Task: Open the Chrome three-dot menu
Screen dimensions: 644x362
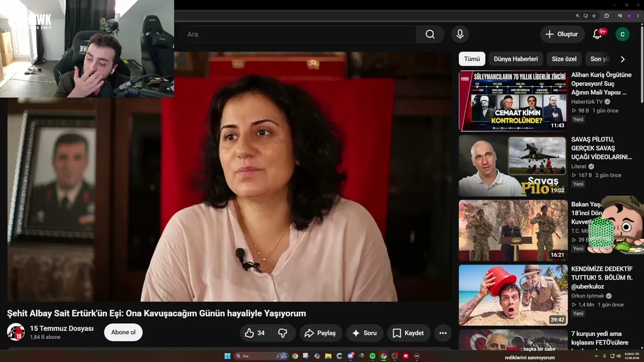Action: pyautogui.click(x=638, y=16)
